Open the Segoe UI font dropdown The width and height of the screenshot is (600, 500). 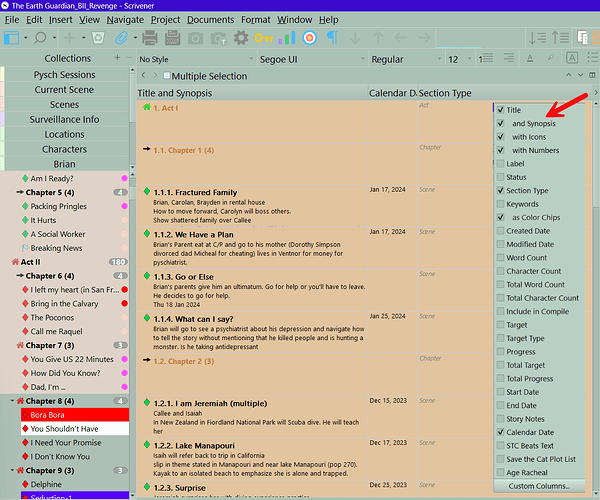312,59
